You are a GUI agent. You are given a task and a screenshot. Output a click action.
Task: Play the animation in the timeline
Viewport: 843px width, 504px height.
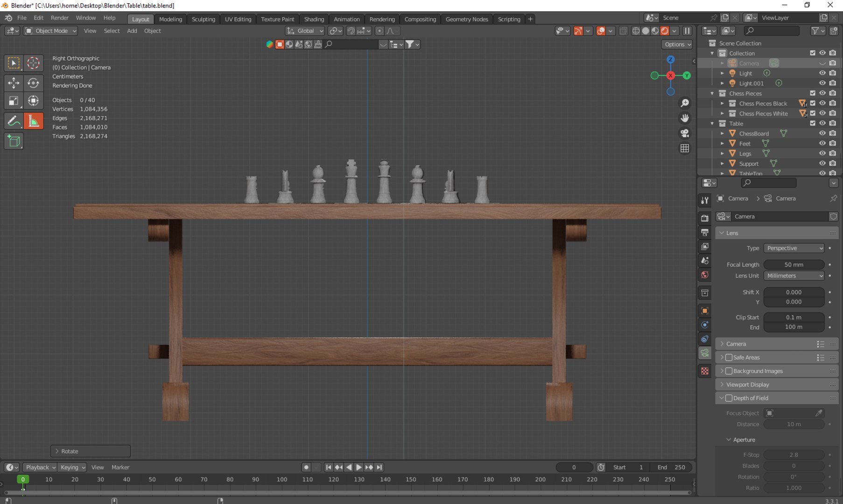coord(358,467)
